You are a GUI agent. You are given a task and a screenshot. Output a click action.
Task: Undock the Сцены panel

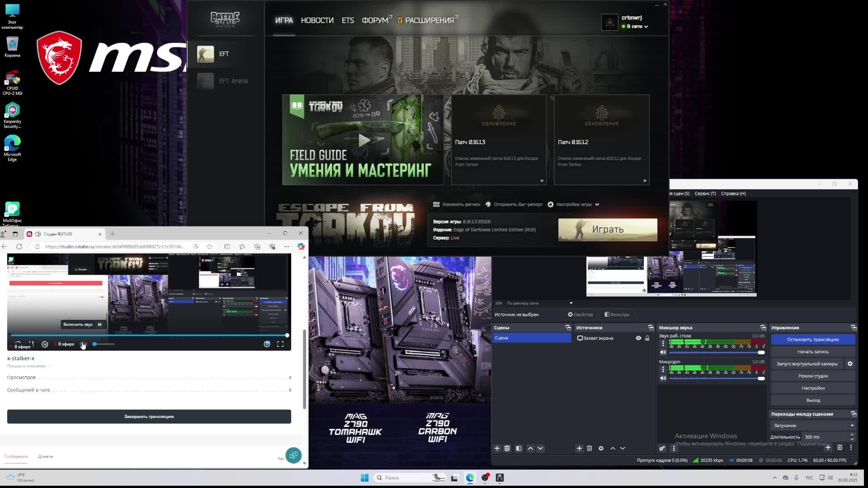coord(568,328)
